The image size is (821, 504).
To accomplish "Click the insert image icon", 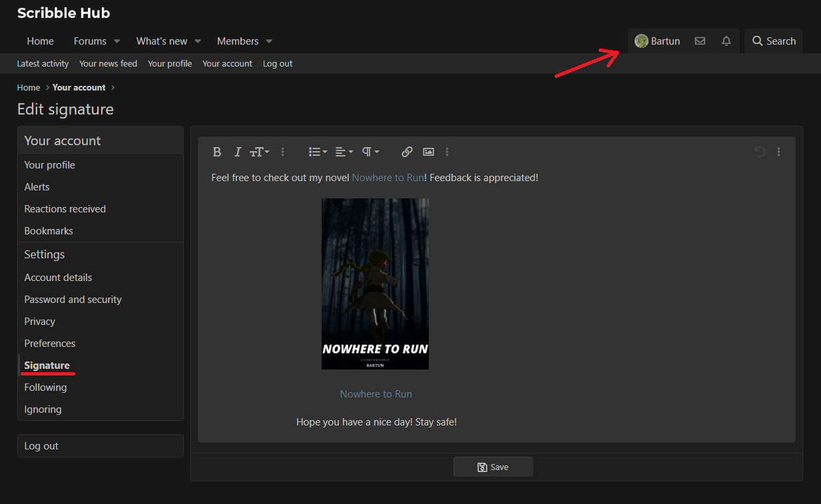I will point(428,152).
